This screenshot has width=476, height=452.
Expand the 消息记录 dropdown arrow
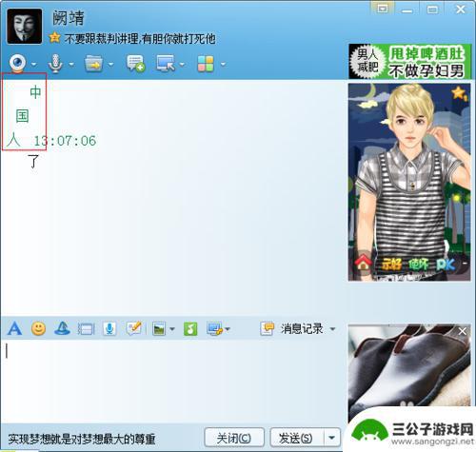[332, 329]
